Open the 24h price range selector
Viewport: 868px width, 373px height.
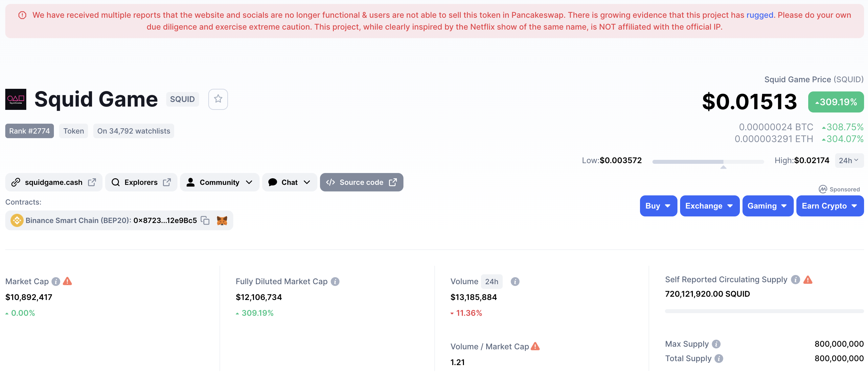tap(849, 161)
